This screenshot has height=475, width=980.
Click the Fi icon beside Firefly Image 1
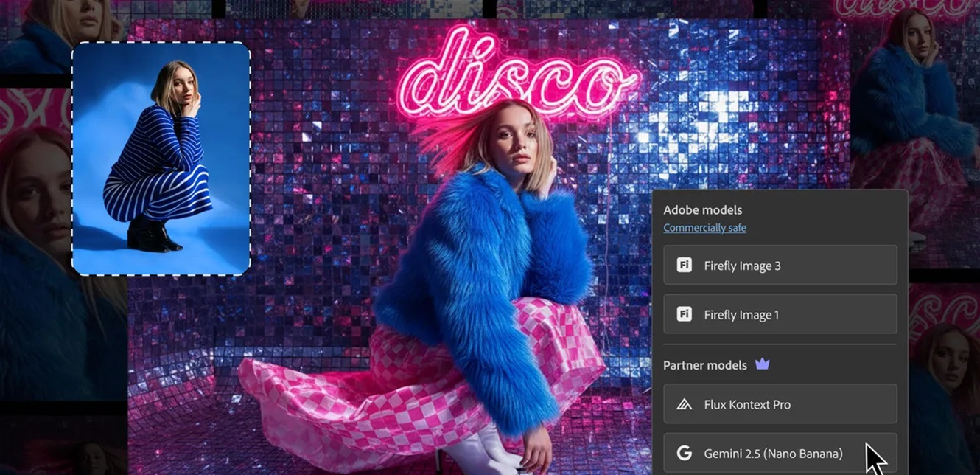685,315
